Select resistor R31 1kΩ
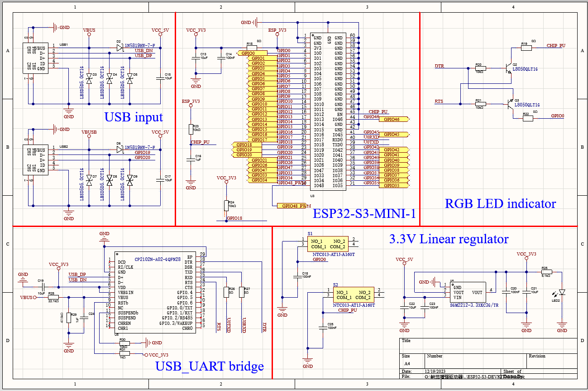Image resolution: width=588 pixels, height=391 pixels. coord(124,353)
